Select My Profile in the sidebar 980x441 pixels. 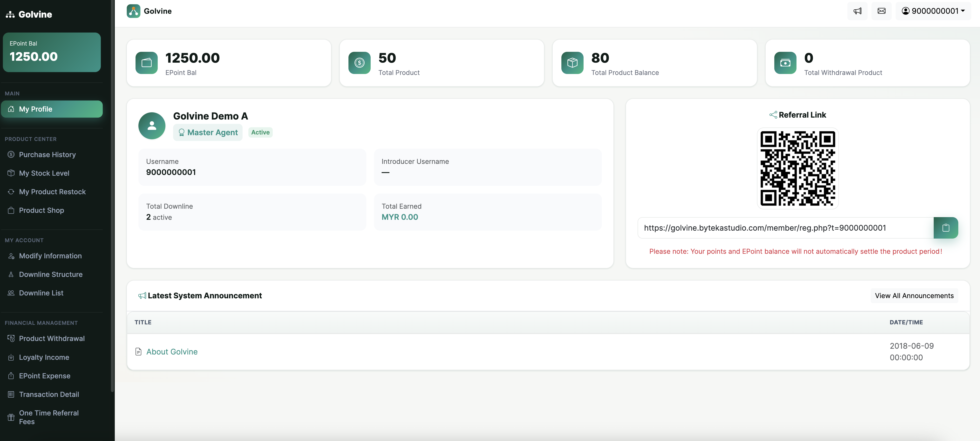coord(52,109)
